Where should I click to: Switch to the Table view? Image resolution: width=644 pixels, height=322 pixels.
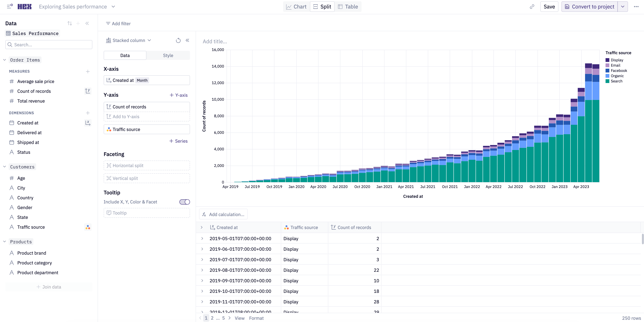[x=348, y=7]
